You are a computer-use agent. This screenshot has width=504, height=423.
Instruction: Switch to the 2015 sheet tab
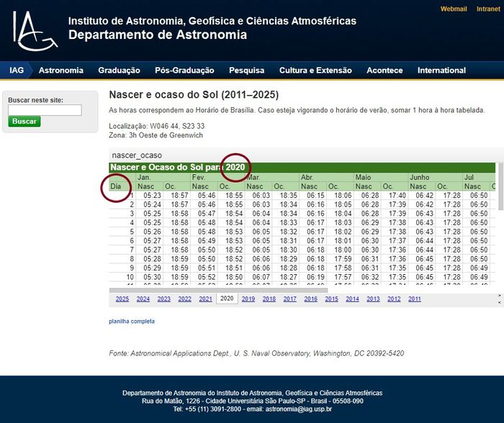[331, 299]
